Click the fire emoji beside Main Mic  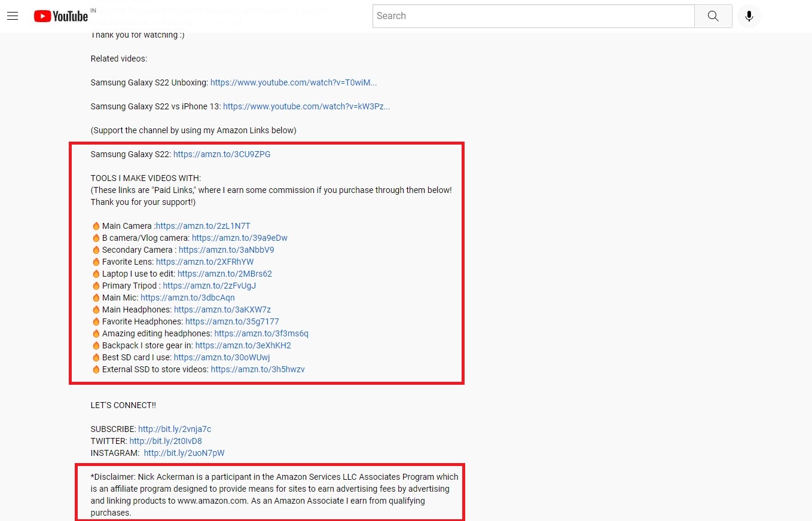tap(96, 298)
